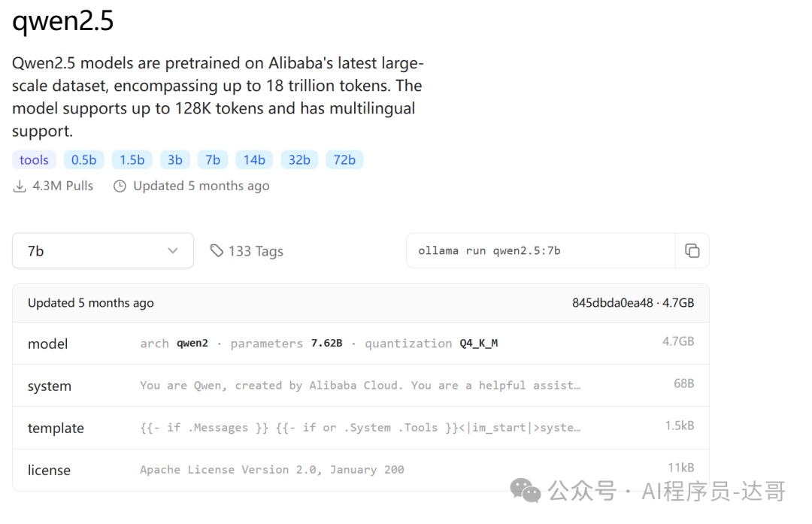Pick the 72b size tag

(x=344, y=160)
